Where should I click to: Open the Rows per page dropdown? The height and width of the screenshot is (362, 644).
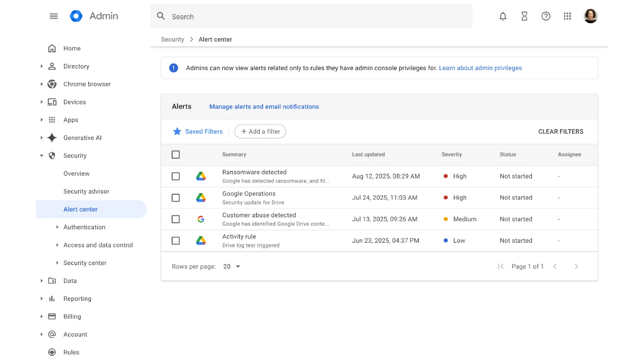click(232, 267)
